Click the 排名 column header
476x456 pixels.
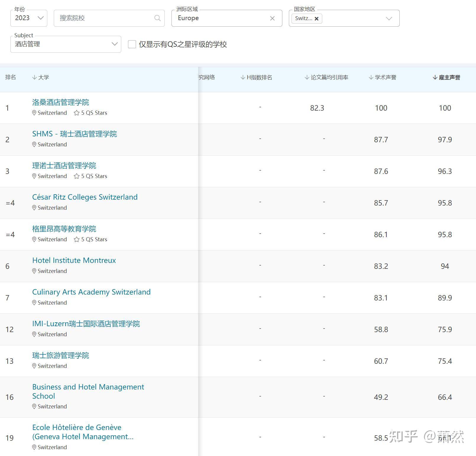(x=11, y=77)
